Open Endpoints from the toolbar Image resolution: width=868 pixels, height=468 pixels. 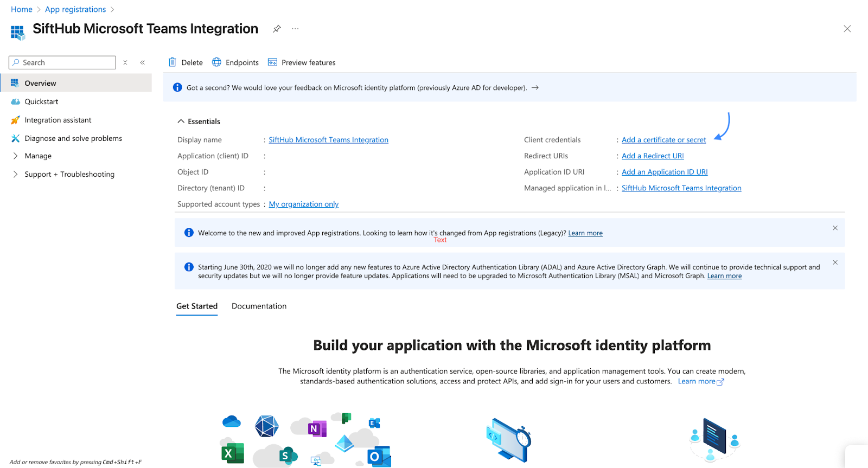pyautogui.click(x=235, y=62)
